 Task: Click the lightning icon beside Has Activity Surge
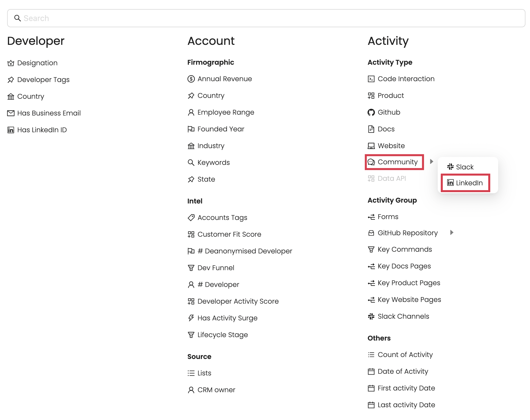coord(191,318)
